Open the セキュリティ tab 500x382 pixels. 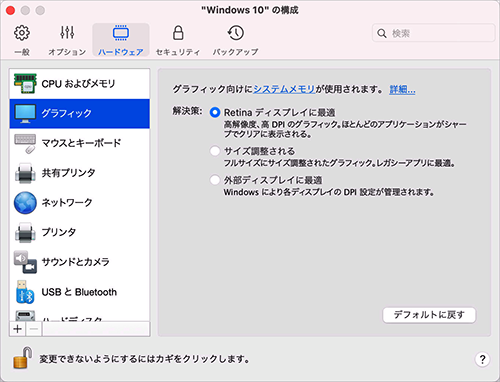(178, 40)
